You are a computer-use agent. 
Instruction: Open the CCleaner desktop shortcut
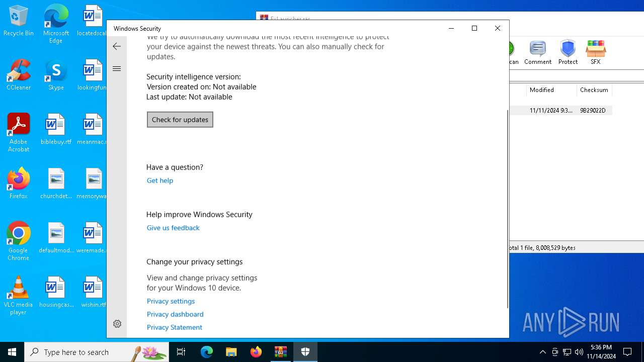(19, 75)
